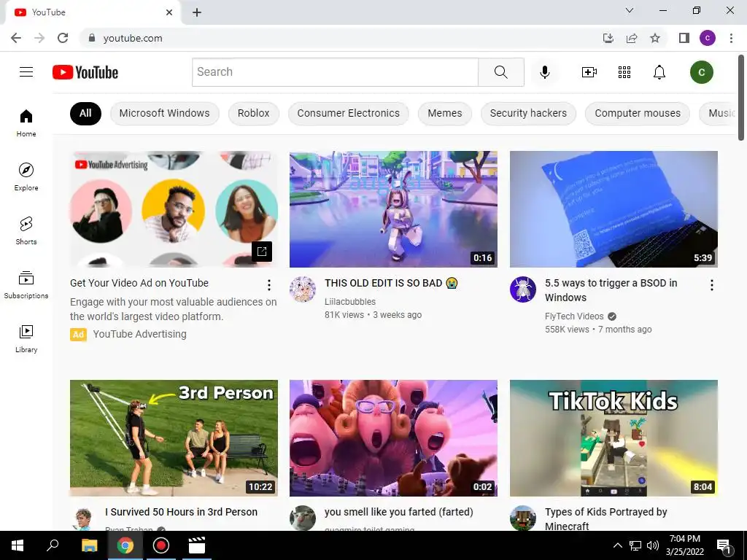Open 'Types of Kids Portrayed by Minecraft'
This screenshot has width=747, height=560.
coord(606,518)
